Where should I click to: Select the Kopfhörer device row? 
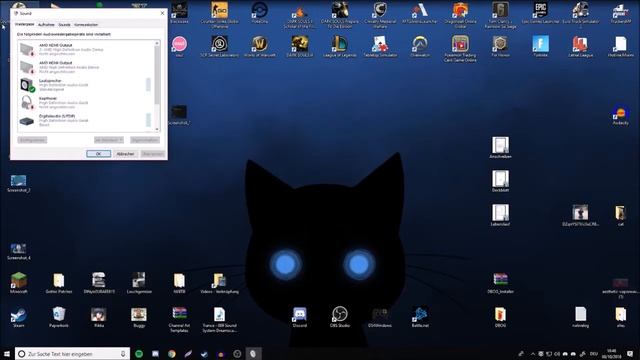click(x=86, y=102)
